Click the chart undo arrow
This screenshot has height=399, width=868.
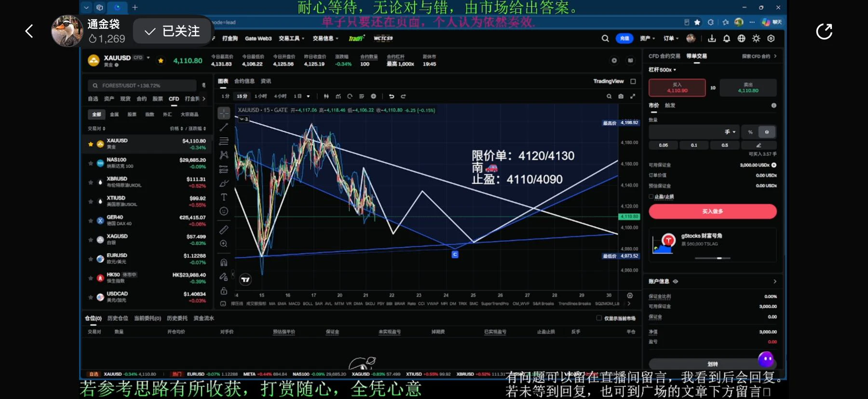tap(392, 96)
